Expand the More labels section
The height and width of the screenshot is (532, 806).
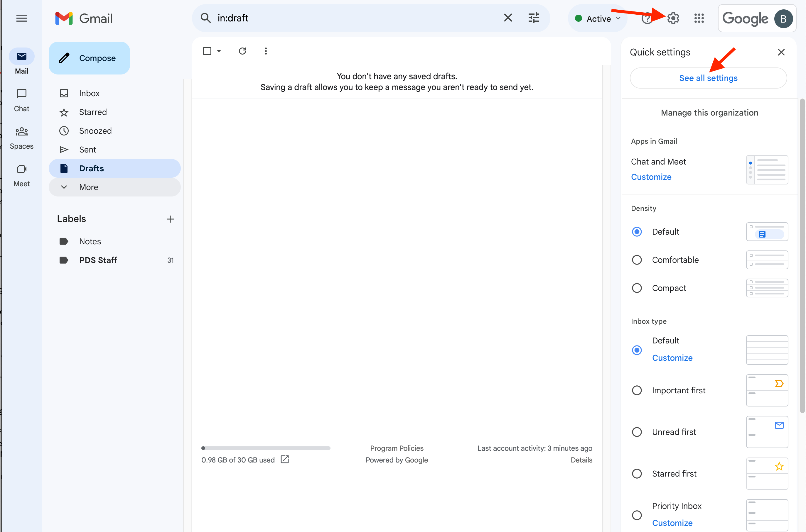pyautogui.click(x=89, y=187)
